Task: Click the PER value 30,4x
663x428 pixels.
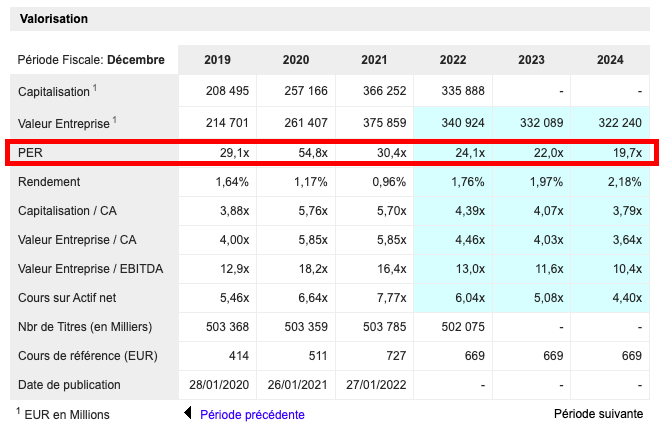Action: coord(392,153)
